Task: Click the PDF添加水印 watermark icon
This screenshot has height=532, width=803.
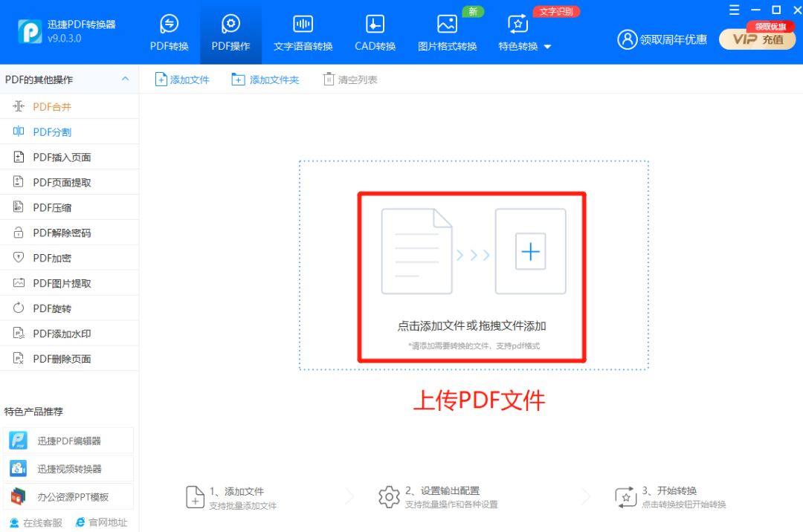Action: point(19,333)
